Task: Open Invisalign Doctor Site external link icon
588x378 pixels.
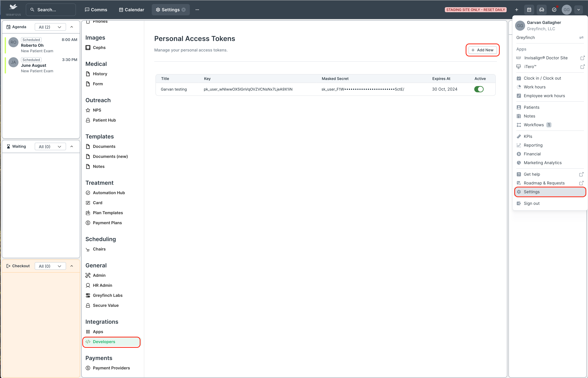Action: pyautogui.click(x=582, y=58)
